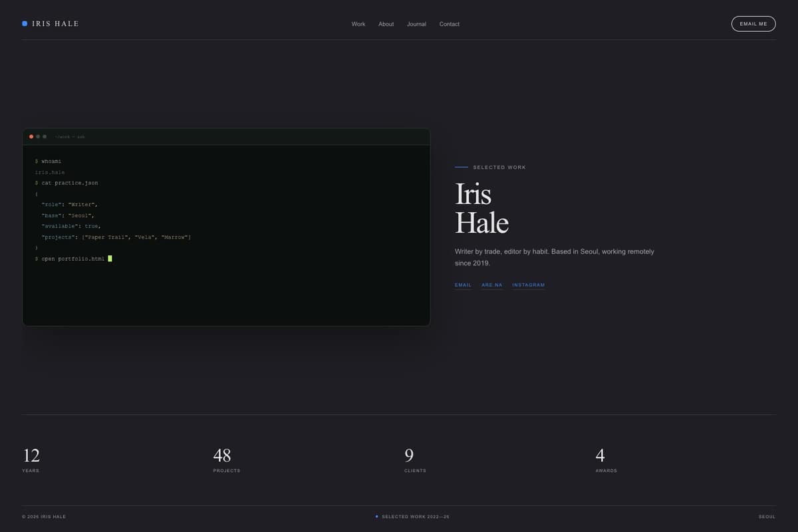Screen dimensions: 798x532
Task: Visit the INSTAGRAM link
Action: click(x=529, y=285)
